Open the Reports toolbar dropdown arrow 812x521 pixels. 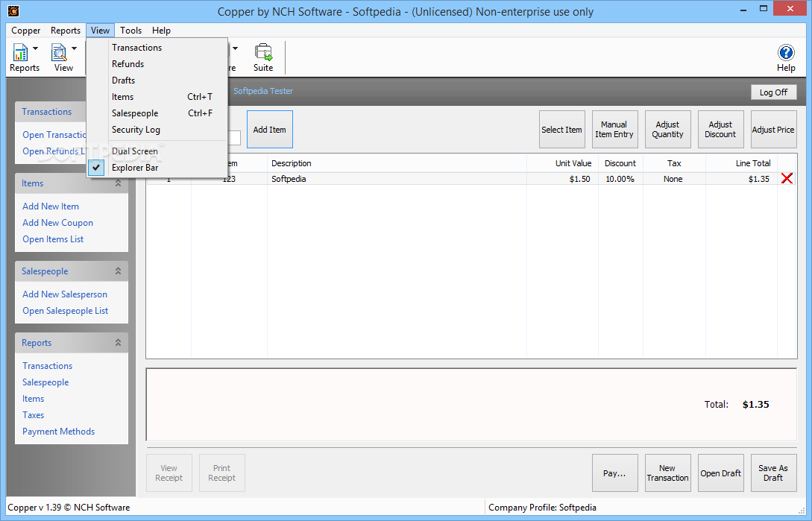pyautogui.click(x=36, y=48)
